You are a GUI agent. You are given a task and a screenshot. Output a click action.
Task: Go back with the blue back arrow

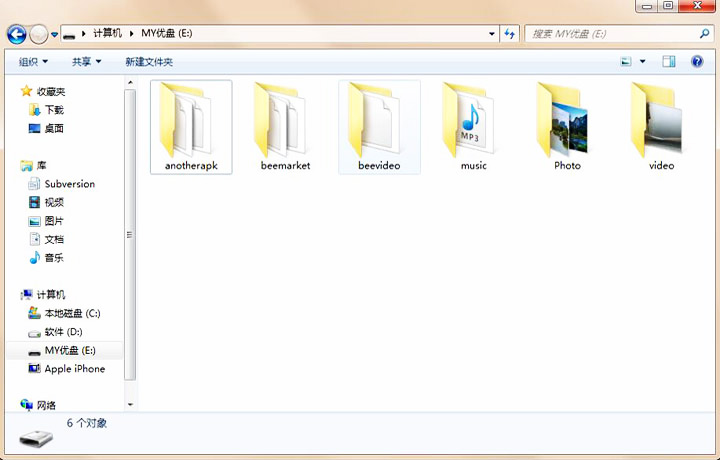(x=17, y=34)
